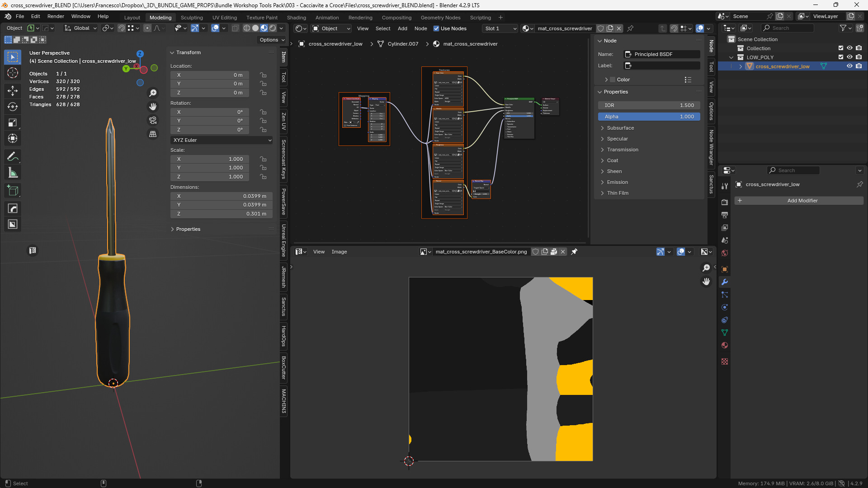Viewport: 868px width, 488px height.
Task: Click the IOR value slider
Action: [649, 105]
